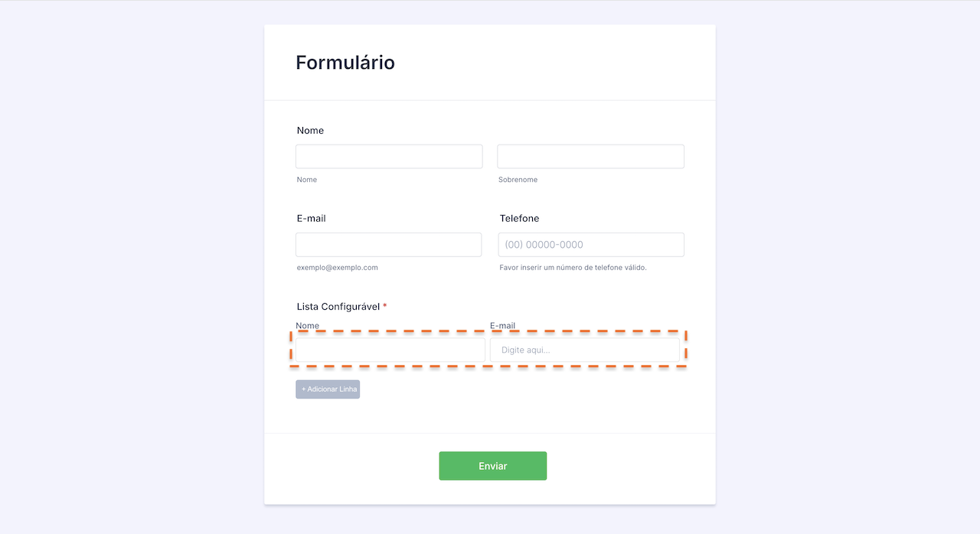Submit the form with Enviar button
The image size is (980, 534).
[492, 466]
